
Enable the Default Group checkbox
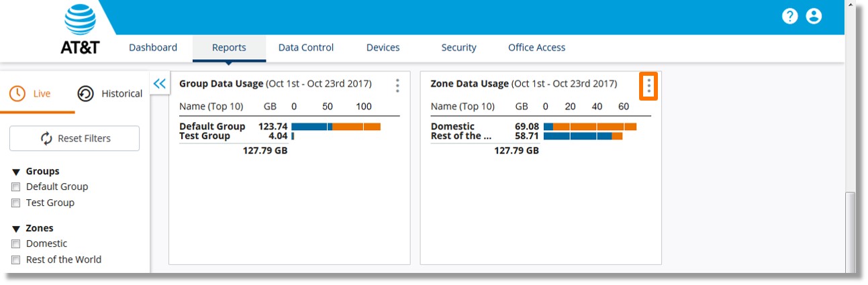coord(16,187)
